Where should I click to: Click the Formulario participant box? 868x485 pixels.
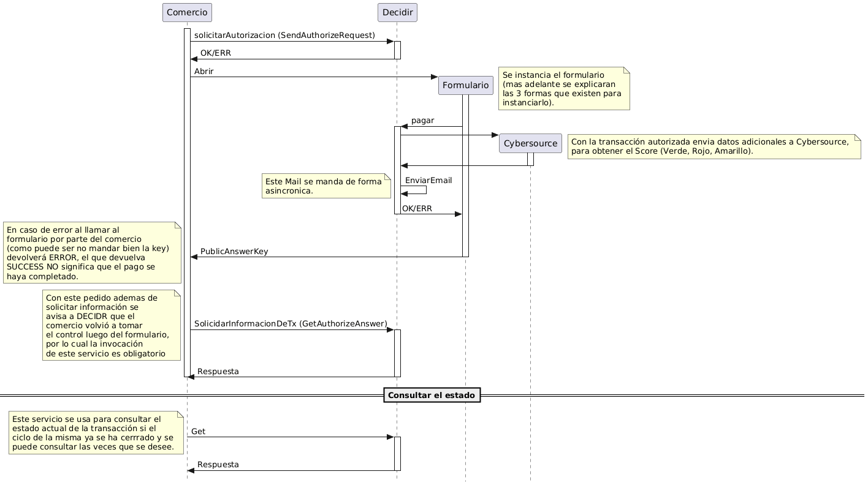[465, 85]
